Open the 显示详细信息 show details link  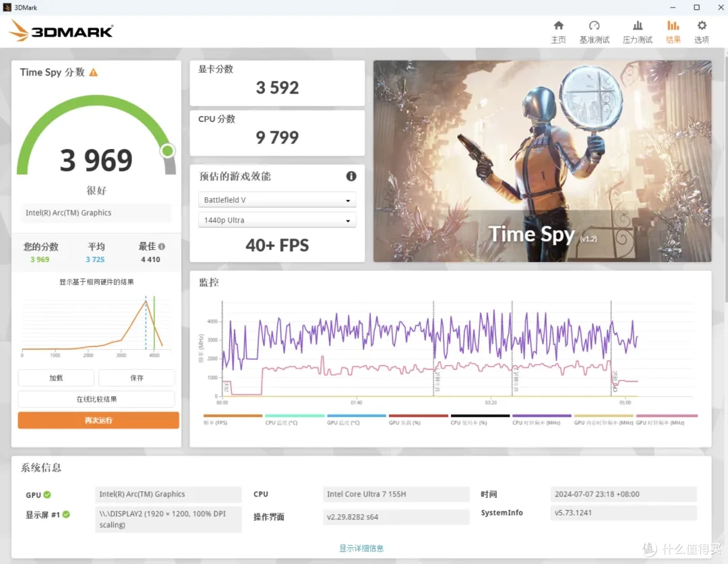(x=361, y=549)
